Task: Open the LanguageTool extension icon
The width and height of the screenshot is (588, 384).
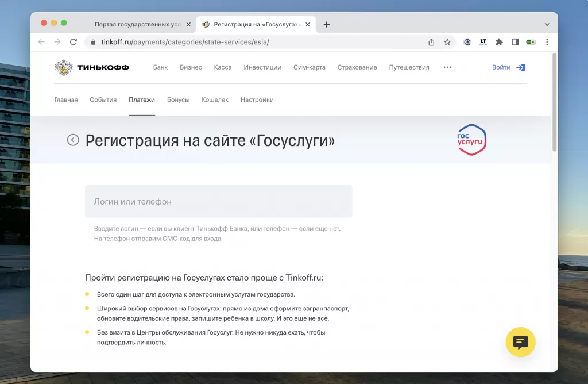Action: coord(483,42)
